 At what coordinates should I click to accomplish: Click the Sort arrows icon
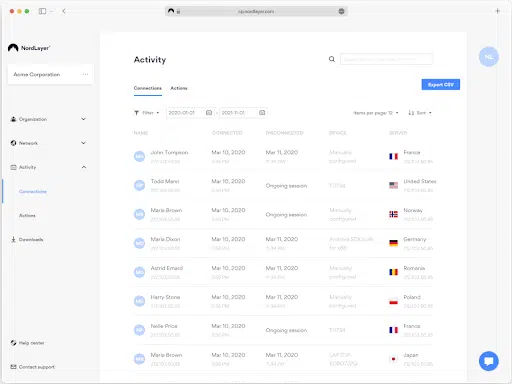tap(411, 113)
